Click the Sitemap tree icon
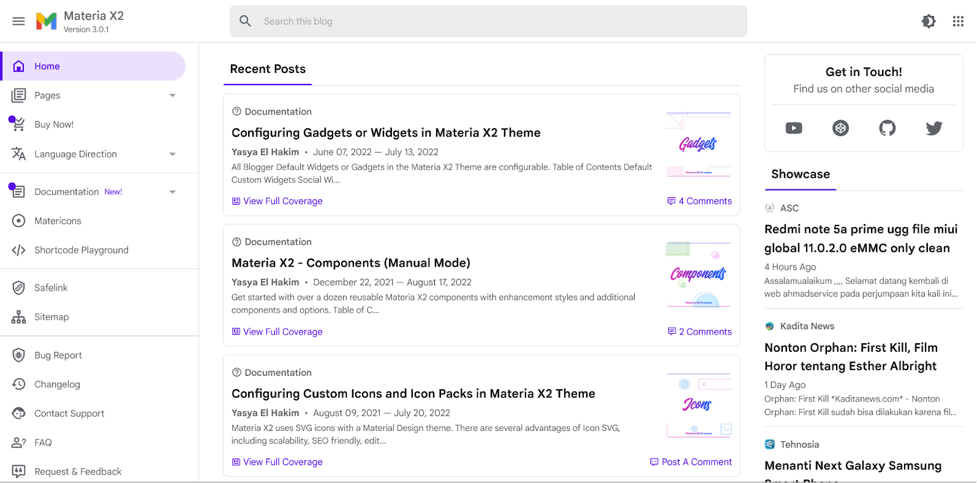 (19, 317)
